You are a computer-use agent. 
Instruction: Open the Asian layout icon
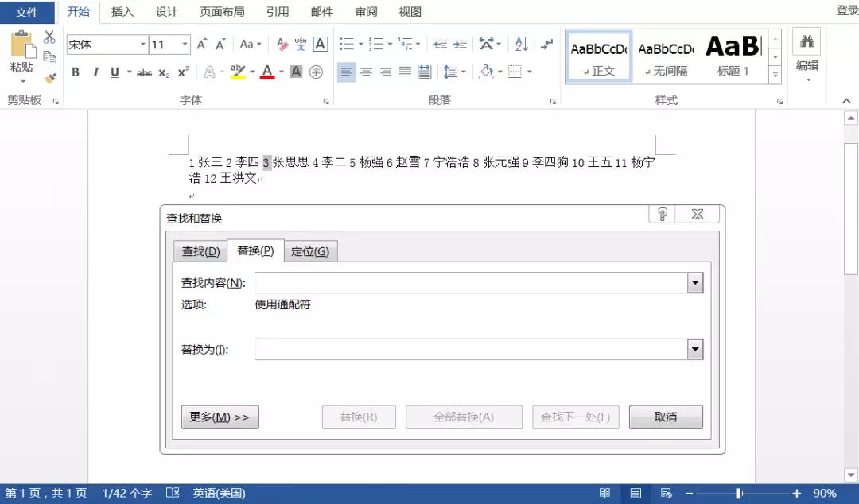coord(487,44)
